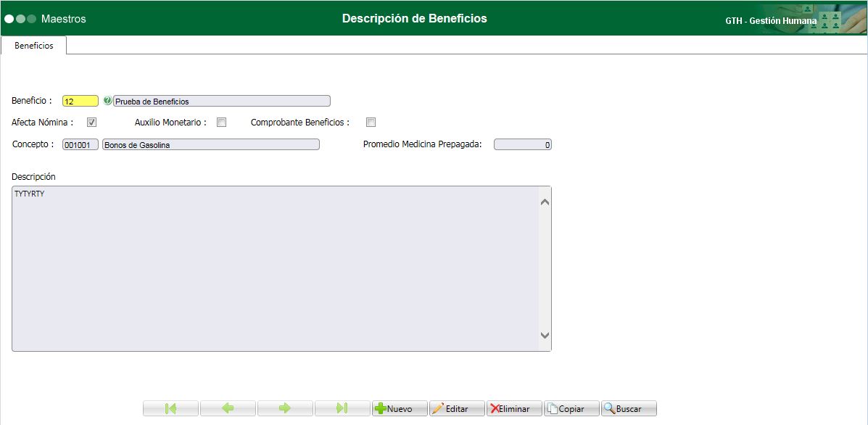Go to the last record arrow
Viewport: 868px width, 425px height.
pos(342,408)
